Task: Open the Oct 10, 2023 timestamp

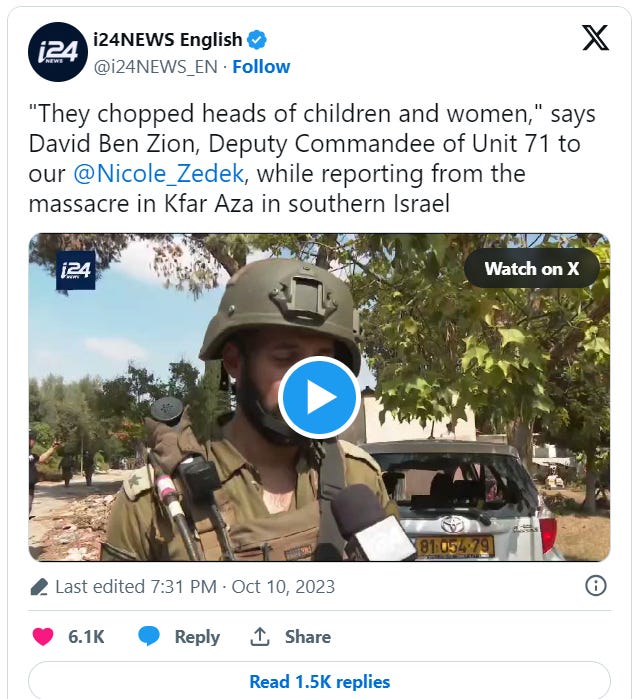Action: 283,587
